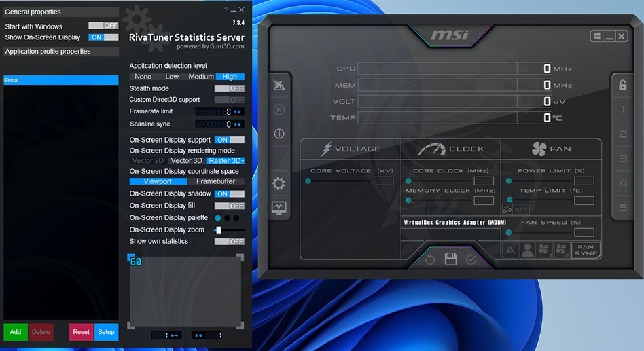The height and width of the screenshot is (351, 644).
Task: Click the Reset button in RivaTuner
Action: click(81, 332)
